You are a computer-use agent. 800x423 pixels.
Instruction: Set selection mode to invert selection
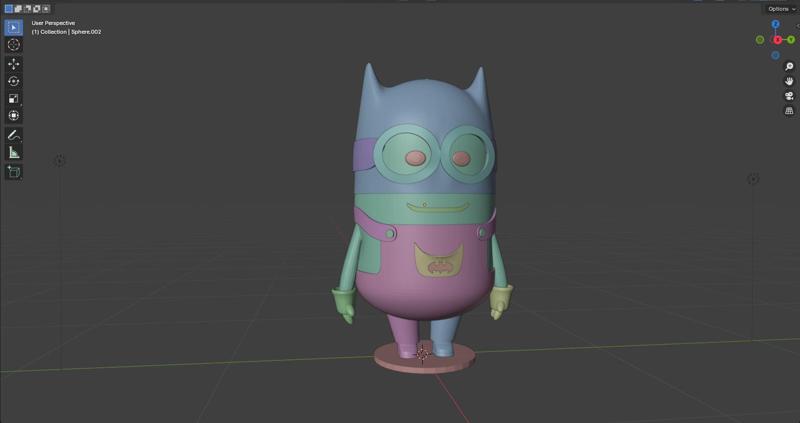(36, 9)
